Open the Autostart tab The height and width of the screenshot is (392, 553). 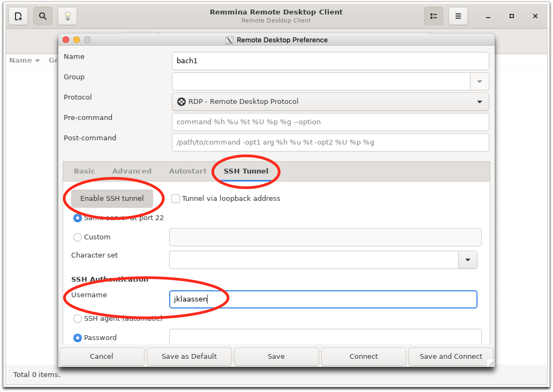pos(188,171)
